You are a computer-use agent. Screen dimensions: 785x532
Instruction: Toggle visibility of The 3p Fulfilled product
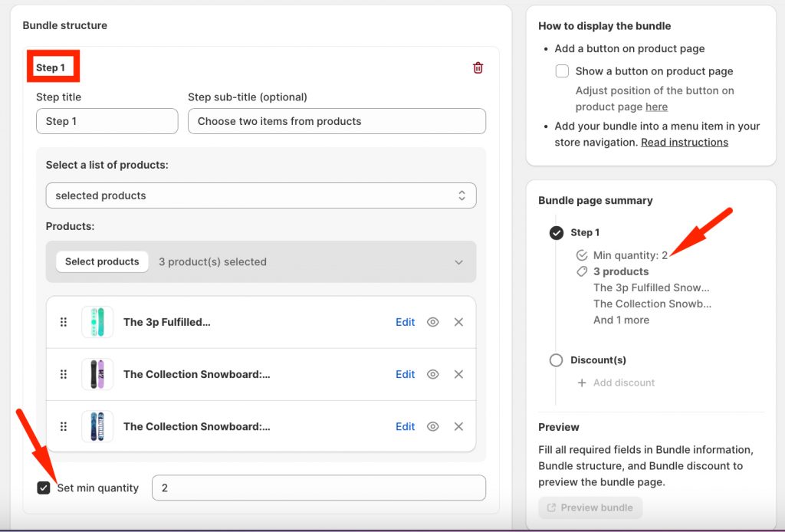433,322
